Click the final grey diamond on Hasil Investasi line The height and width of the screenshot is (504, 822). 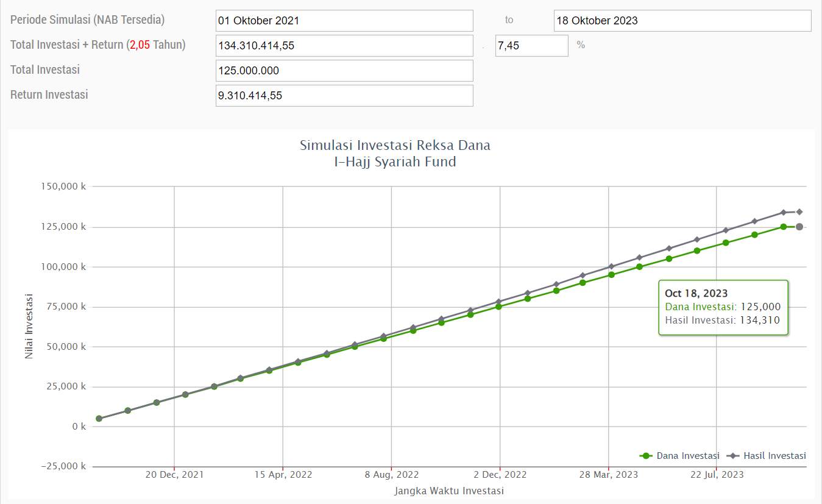click(x=799, y=212)
